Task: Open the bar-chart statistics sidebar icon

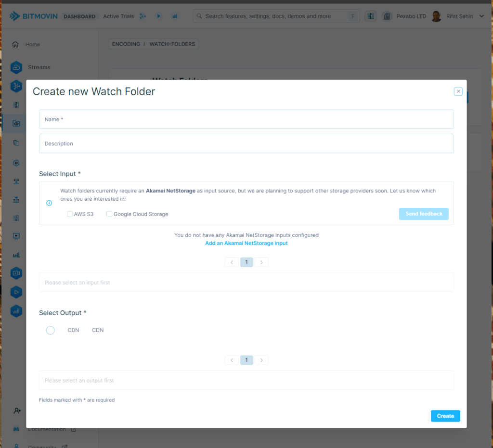Action: click(16, 255)
